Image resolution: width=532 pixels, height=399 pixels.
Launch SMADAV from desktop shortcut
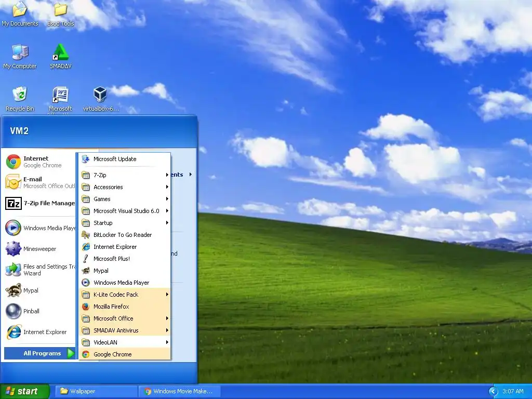tap(61, 56)
